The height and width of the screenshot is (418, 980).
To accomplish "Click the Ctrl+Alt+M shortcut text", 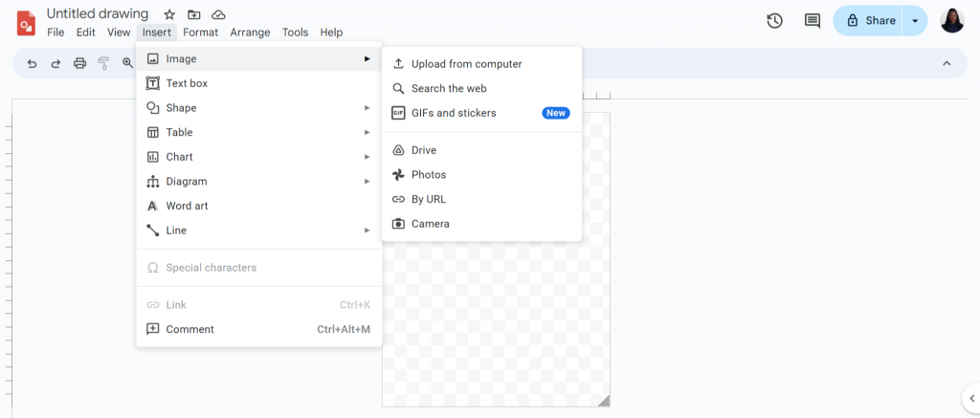I will click(344, 329).
